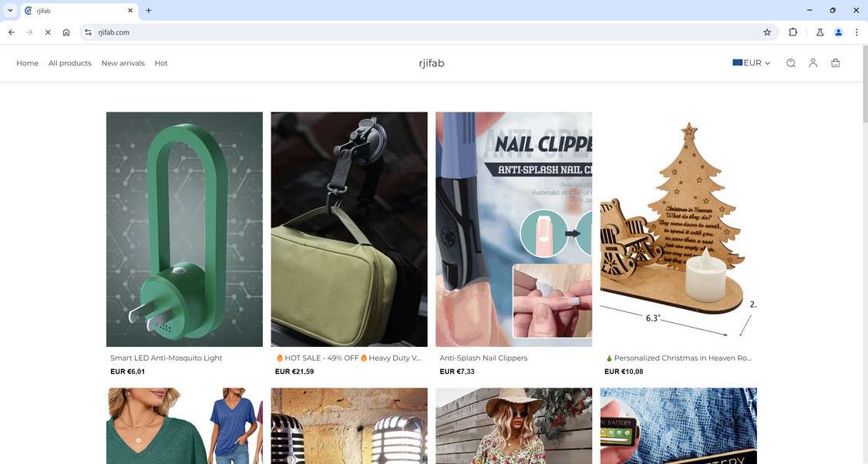Image resolution: width=868 pixels, height=464 pixels.
Task: Open a new browser tab
Action: click(148, 11)
